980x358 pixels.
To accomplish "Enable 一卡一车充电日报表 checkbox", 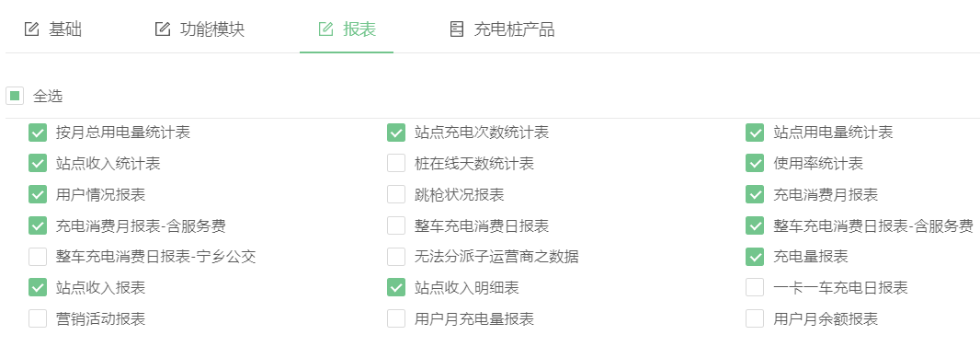I will pyautogui.click(x=755, y=288).
